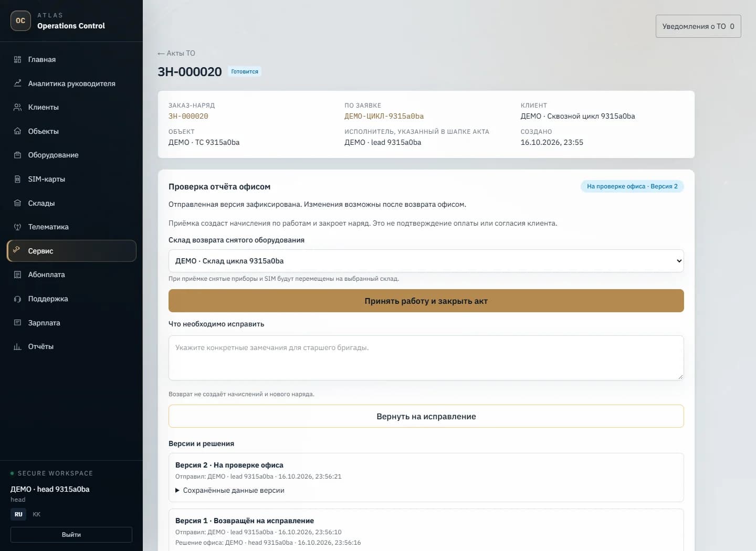Click На проверке офиса · Версия 2 badge
Viewport: 756px width, 551px height.
coord(632,186)
